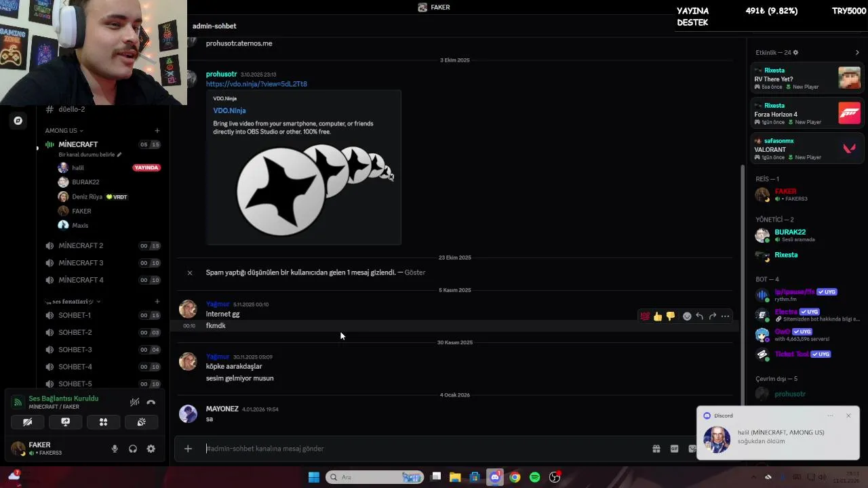Open safasonmx's VALORANT activity card
The width and height of the screenshot is (868, 488).
pos(807,149)
